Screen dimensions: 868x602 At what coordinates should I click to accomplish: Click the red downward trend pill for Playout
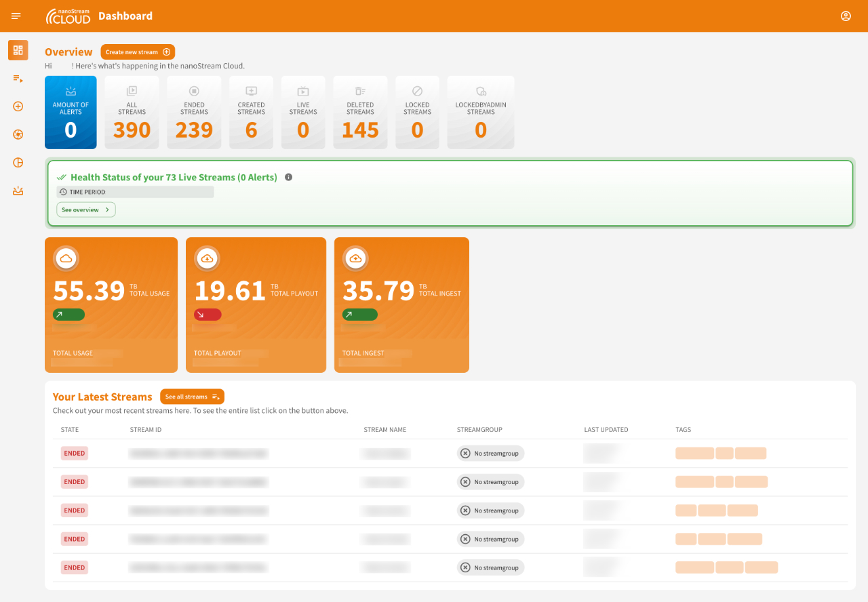coord(208,315)
